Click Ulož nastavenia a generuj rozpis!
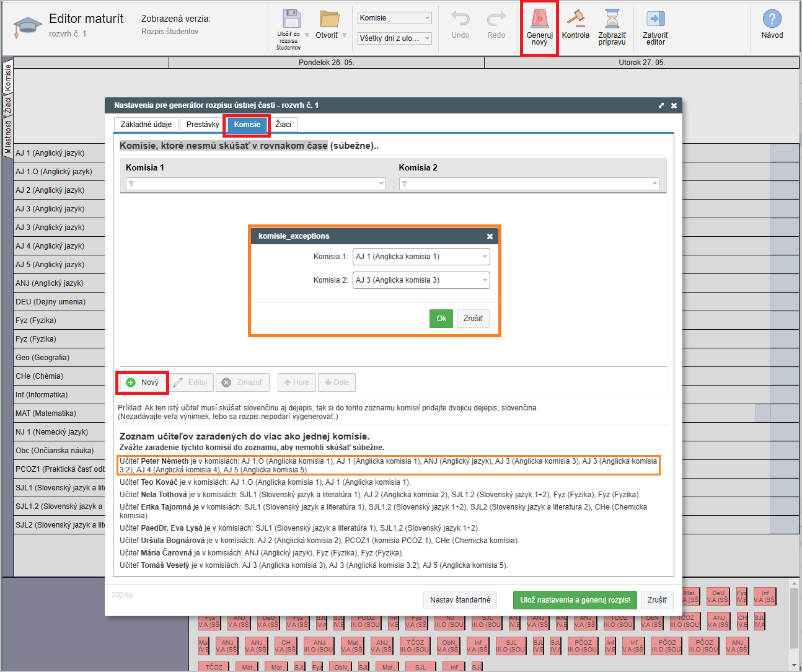The width and height of the screenshot is (802, 672). (x=575, y=600)
